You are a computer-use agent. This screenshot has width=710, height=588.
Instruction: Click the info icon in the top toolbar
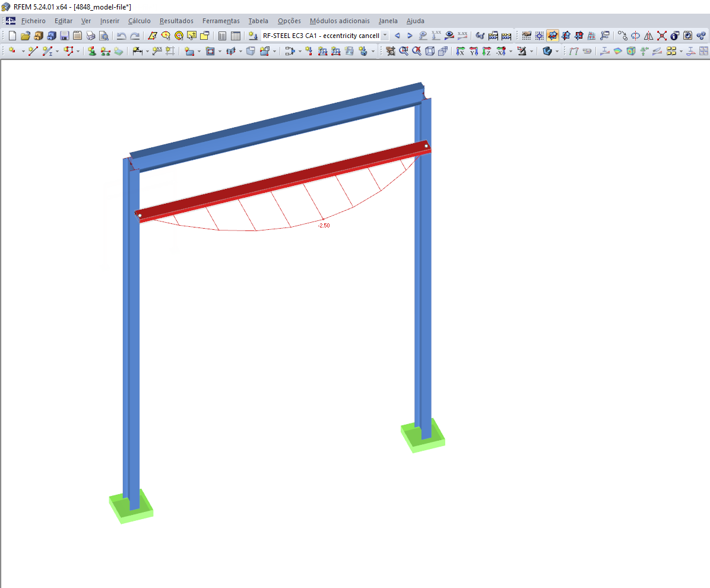pos(675,35)
